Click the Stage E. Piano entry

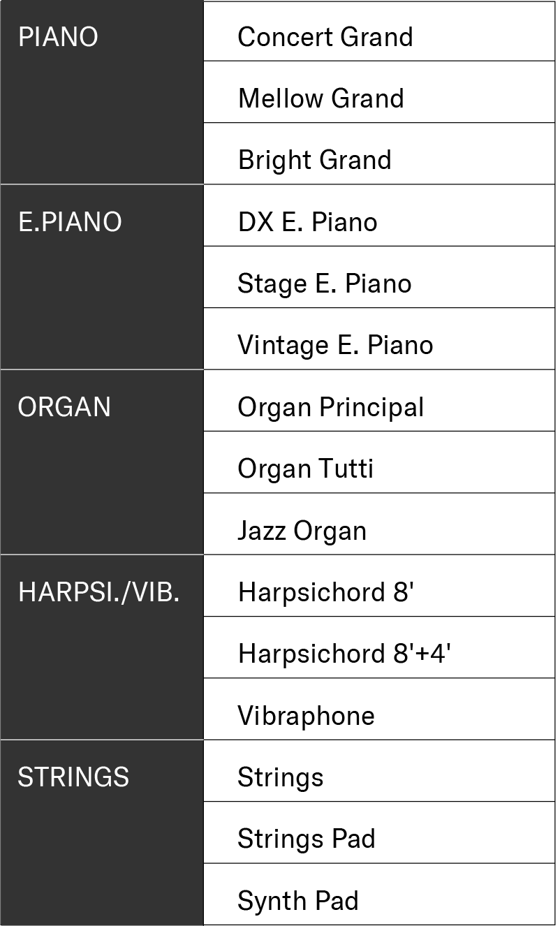(325, 284)
